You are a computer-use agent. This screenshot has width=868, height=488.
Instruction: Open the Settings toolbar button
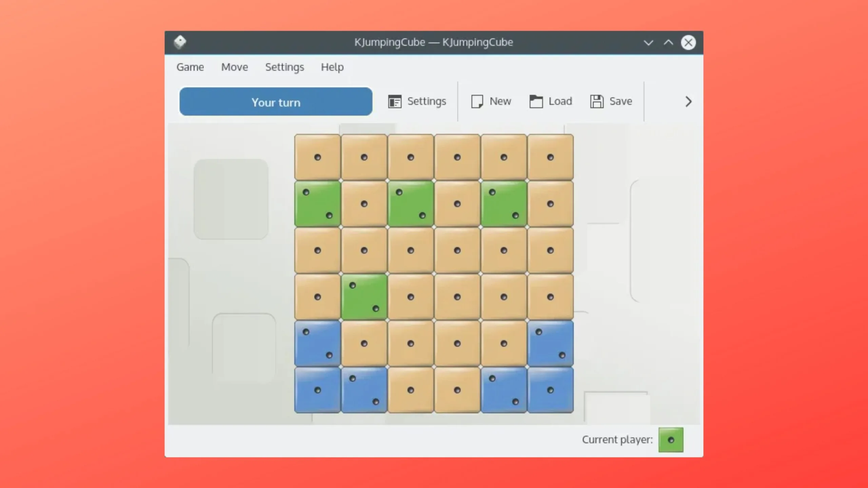[417, 101]
